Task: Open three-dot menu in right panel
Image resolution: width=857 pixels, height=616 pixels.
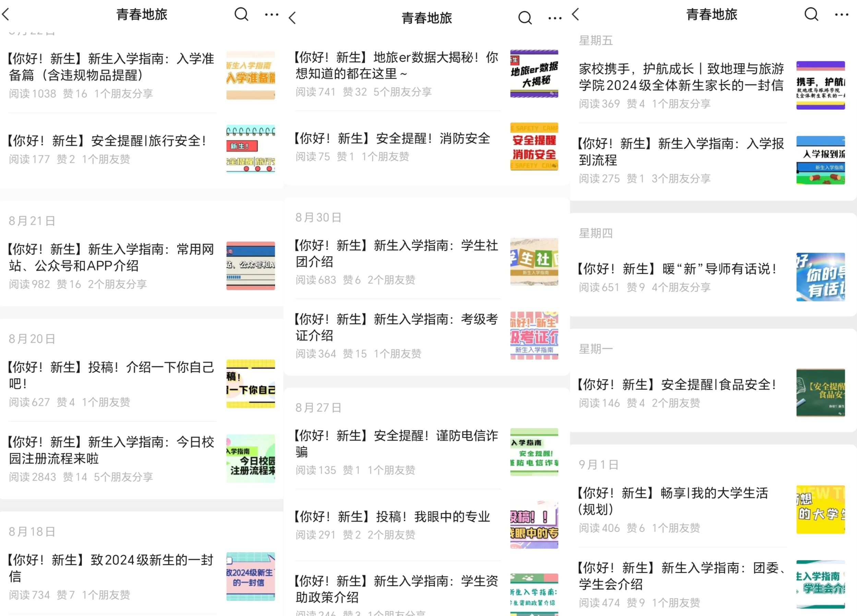Action: point(841,14)
